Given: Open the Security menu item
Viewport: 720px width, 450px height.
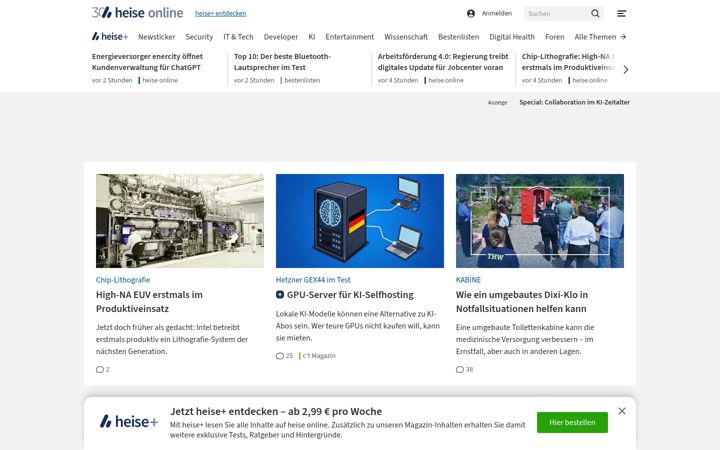Looking at the screenshot, I should pos(199,37).
